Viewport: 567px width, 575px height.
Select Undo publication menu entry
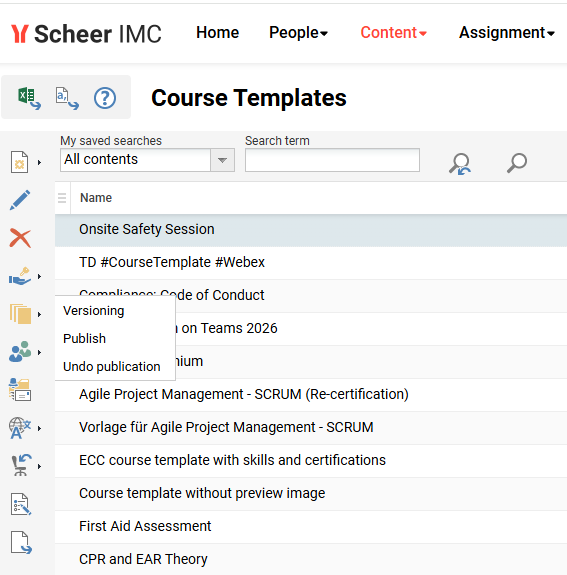tap(111, 366)
